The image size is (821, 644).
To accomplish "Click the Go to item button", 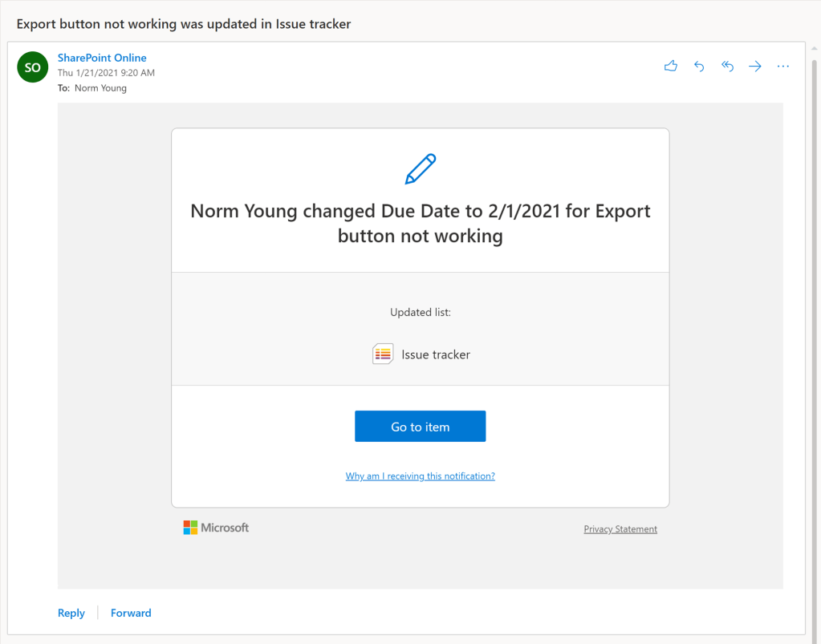I will coord(420,426).
